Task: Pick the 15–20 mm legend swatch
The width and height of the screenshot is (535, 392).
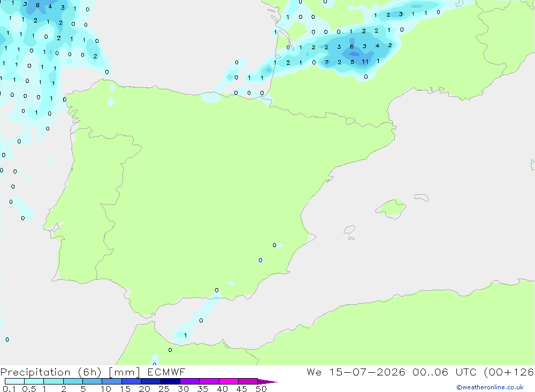Action: click(x=131, y=381)
